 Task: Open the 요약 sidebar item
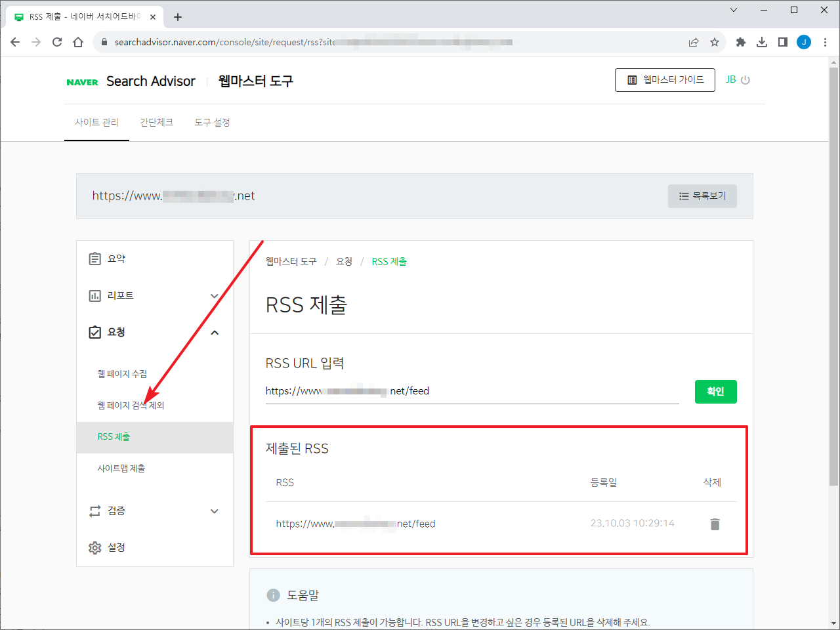tap(155, 259)
